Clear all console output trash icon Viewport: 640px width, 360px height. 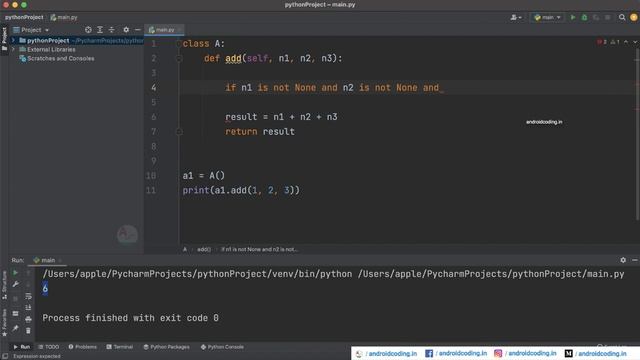point(28,331)
